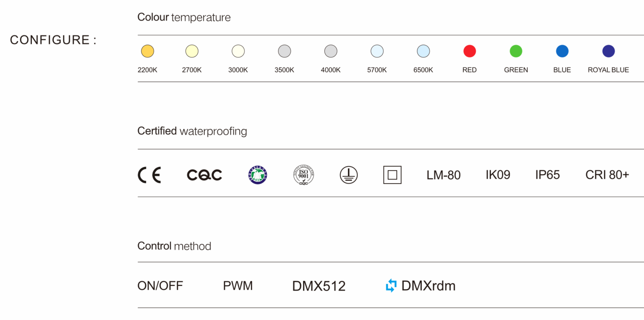This screenshot has width=644, height=320.
Task: Click the green and blue environmental seal
Action: pos(258,175)
